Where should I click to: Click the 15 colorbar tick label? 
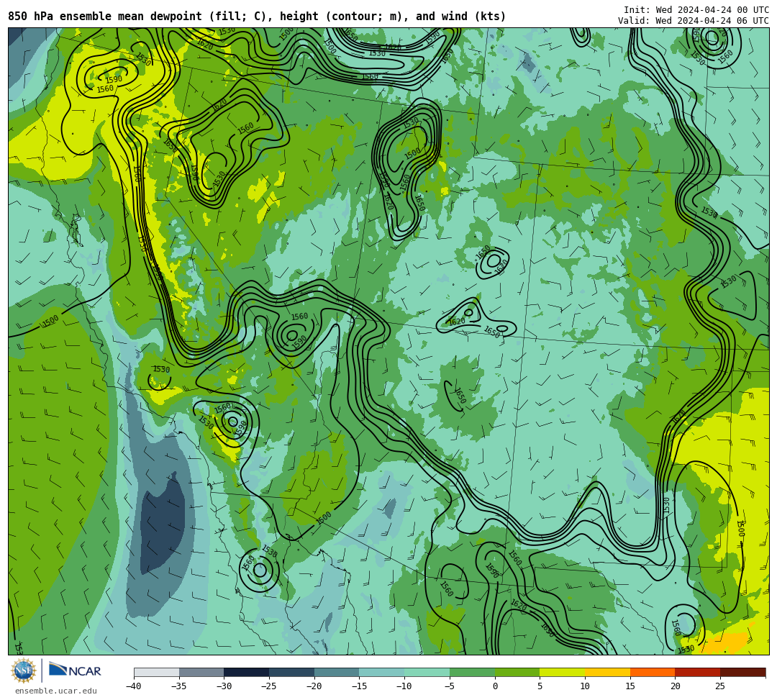click(x=630, y=686)
